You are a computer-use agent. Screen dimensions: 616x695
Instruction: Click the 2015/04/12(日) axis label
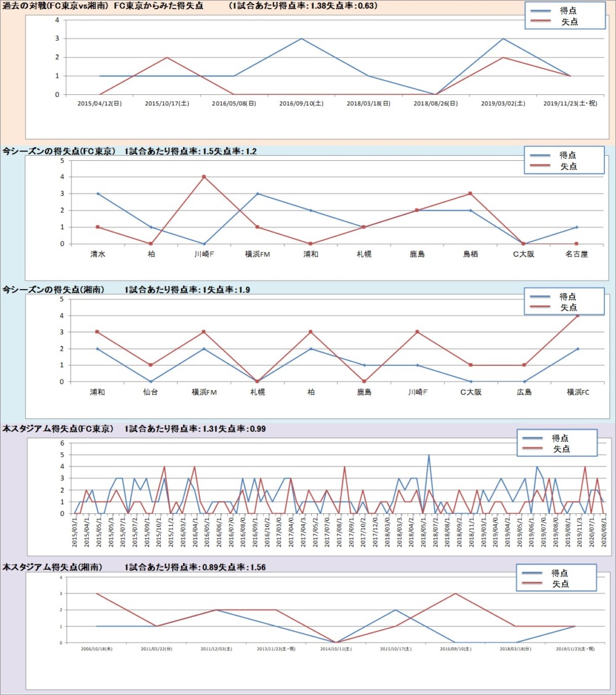(100, 104)
